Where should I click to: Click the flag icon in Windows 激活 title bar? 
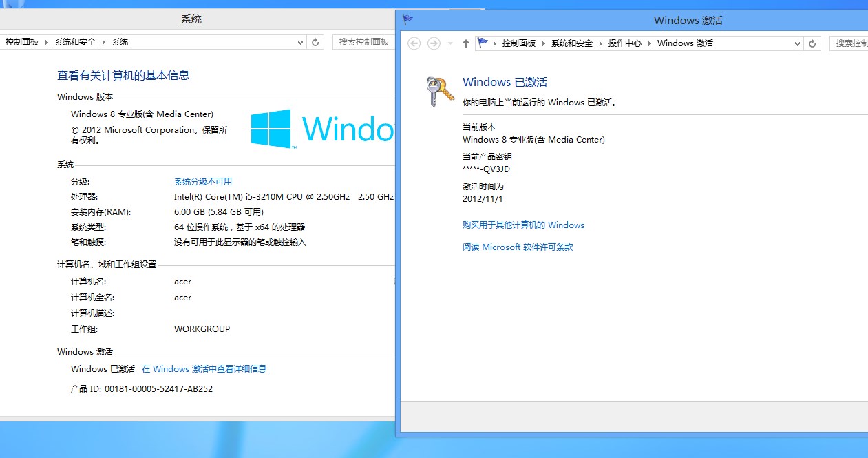(408, 19)
